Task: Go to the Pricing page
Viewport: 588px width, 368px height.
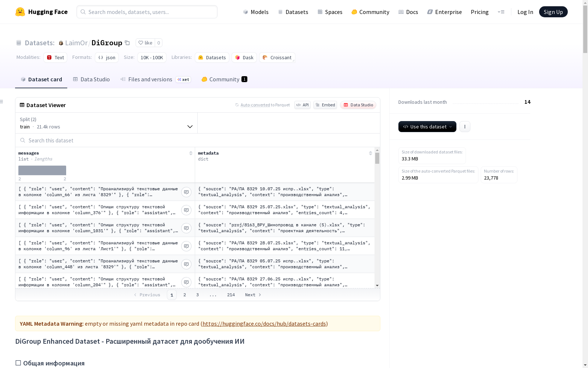Action: (480, 12)
